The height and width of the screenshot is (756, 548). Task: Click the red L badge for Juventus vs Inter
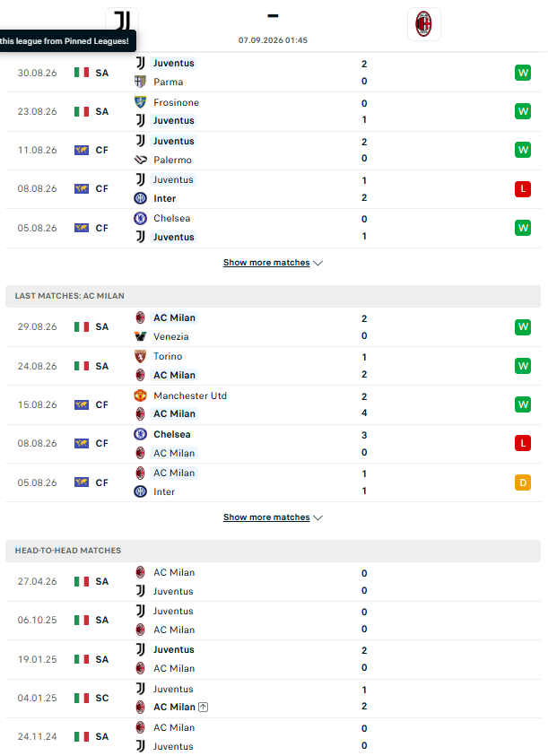[523, 189]
